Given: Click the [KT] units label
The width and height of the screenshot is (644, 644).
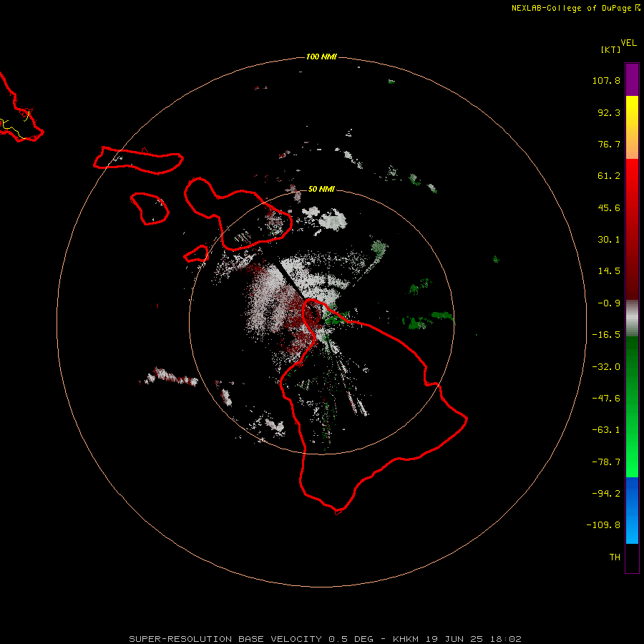Looking at the screenshot, I should (x=610, y=49).
